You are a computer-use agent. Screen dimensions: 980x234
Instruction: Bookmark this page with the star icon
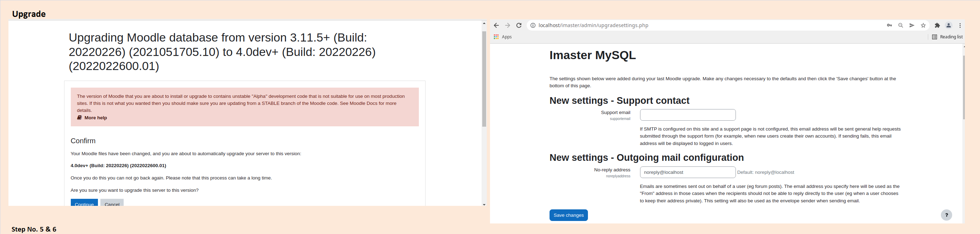(x=923, y=25)
